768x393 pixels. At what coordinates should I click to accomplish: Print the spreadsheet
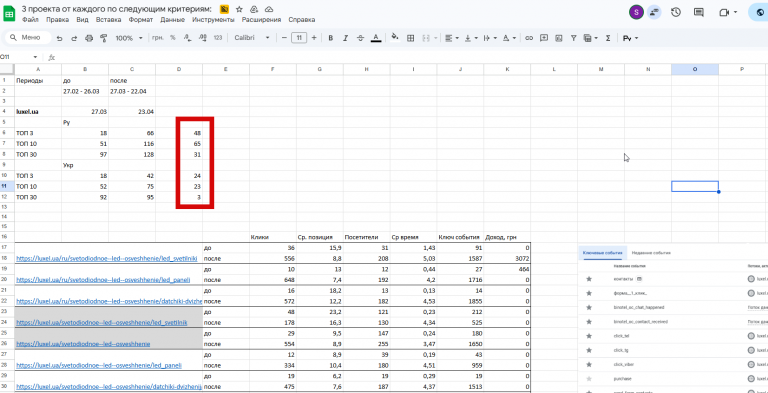pyautogui.click(x=89, y=38)
